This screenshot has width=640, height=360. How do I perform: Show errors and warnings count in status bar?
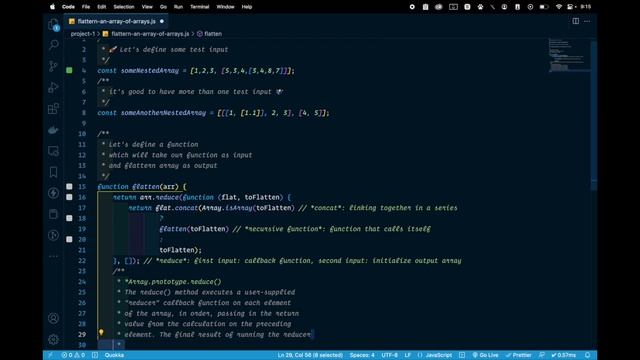[x=73, y=355]
